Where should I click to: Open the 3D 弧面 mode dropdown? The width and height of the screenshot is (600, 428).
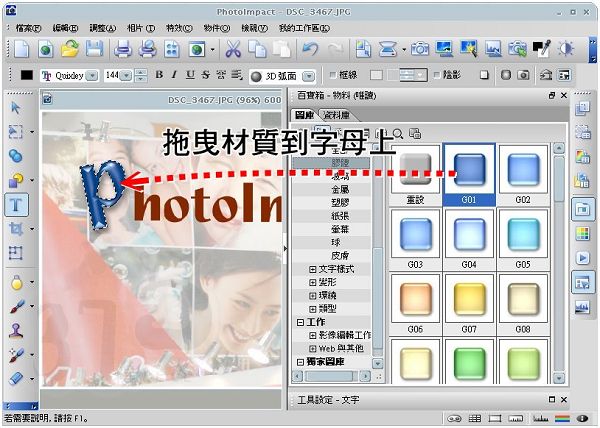308,76
